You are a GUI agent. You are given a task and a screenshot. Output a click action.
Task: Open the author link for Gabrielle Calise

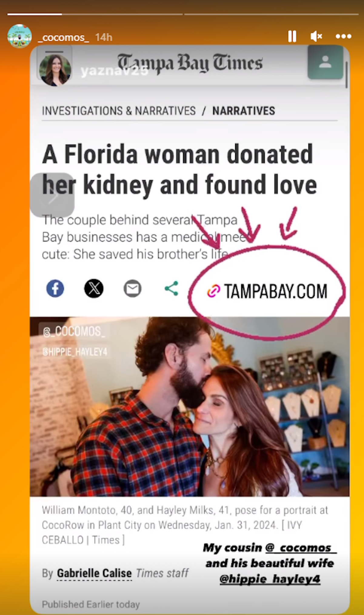click(x=94, y=573)
